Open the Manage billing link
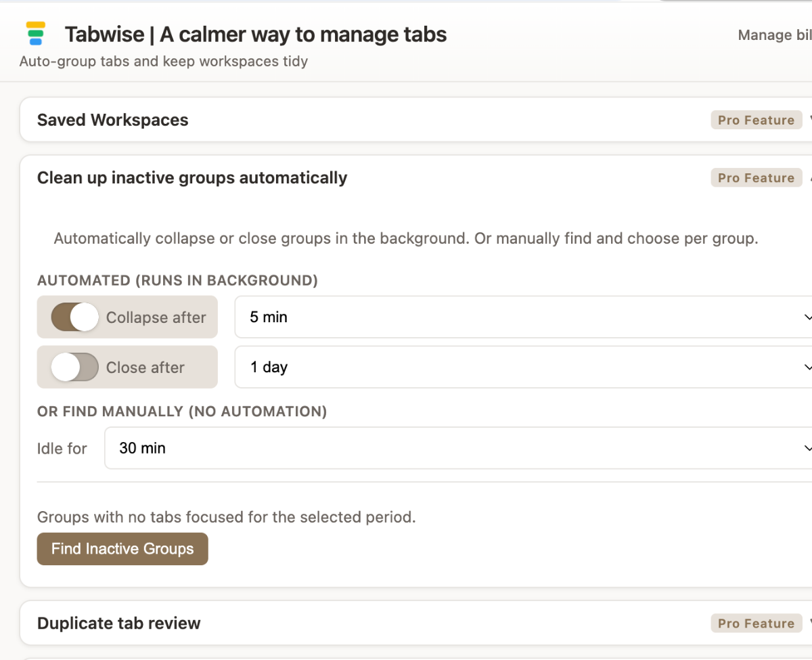This screenshot has height=660, width=812. (774, 35)
